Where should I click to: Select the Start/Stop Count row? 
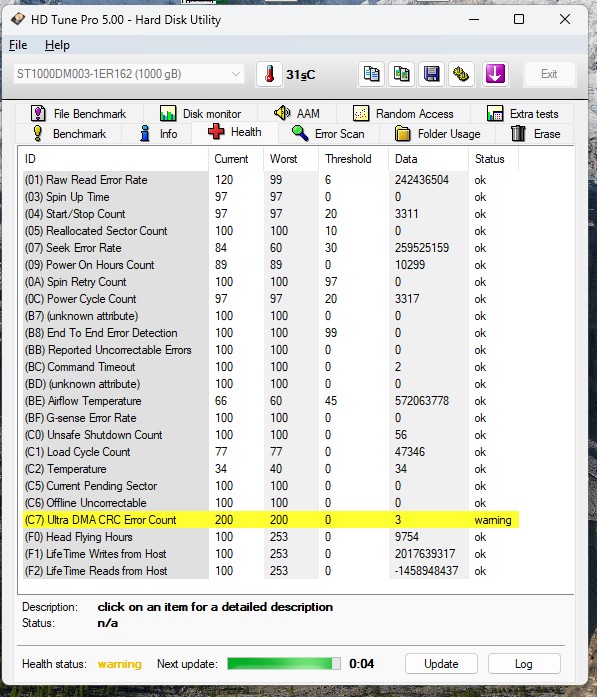(271, 214)
